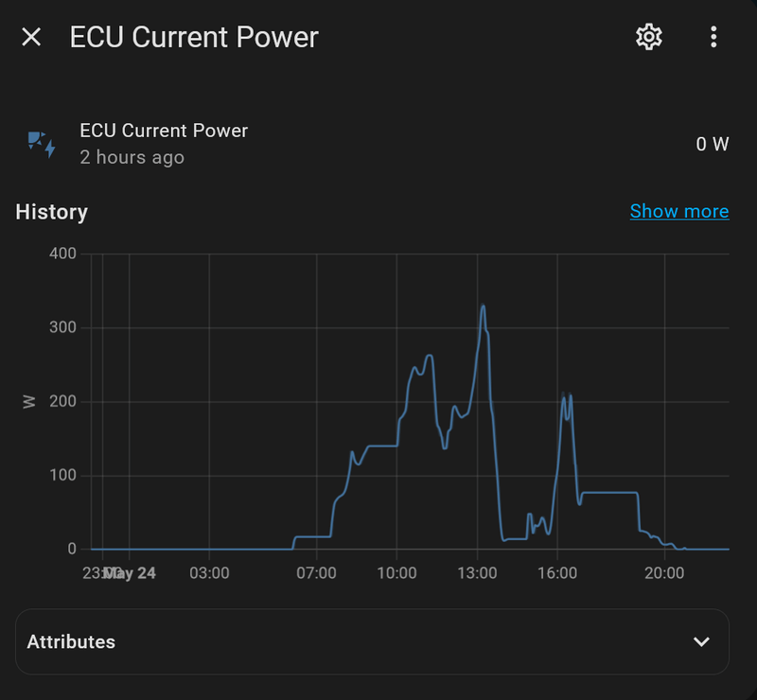
Task: Open the three-dot overflow menu
Action: [x=713, y=37]
